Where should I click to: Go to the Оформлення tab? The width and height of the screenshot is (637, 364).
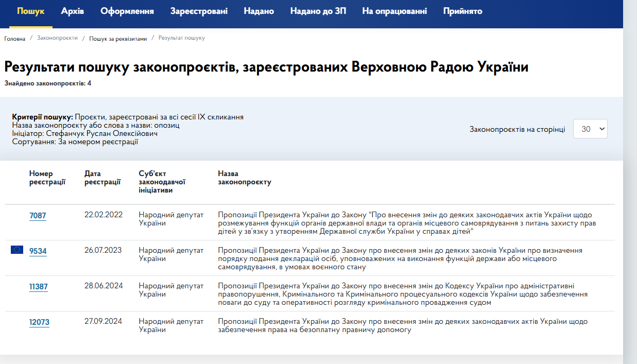(x=127, y=11)
